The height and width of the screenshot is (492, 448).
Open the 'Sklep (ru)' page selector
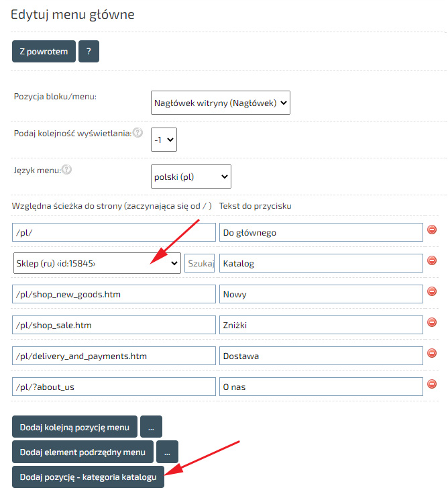click(97, 263)
